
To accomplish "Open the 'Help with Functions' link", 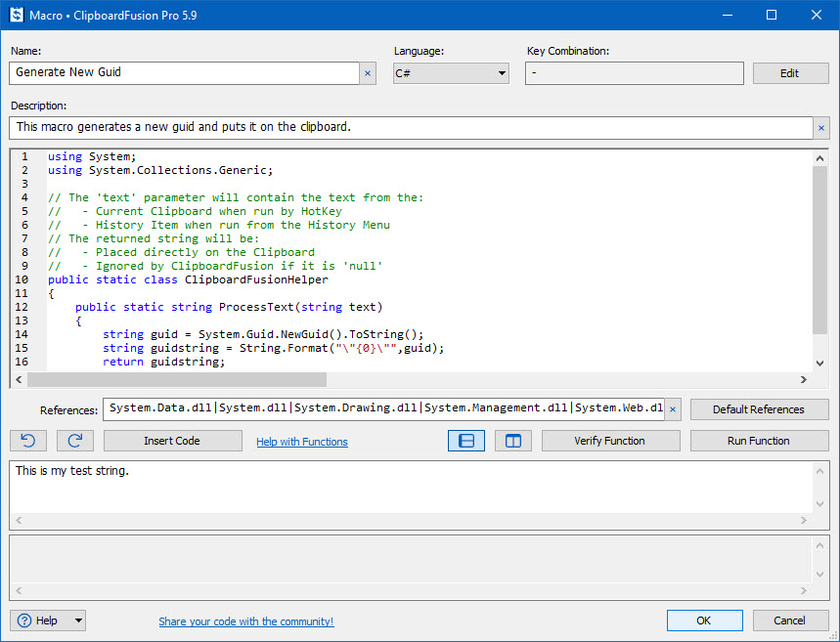I will (x=301, y=442).
